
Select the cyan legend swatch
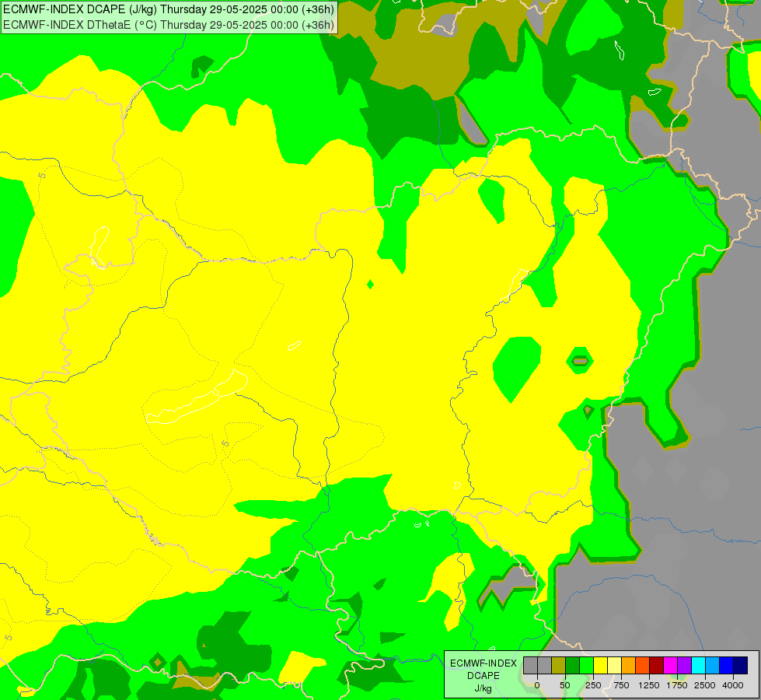point(698,665)
